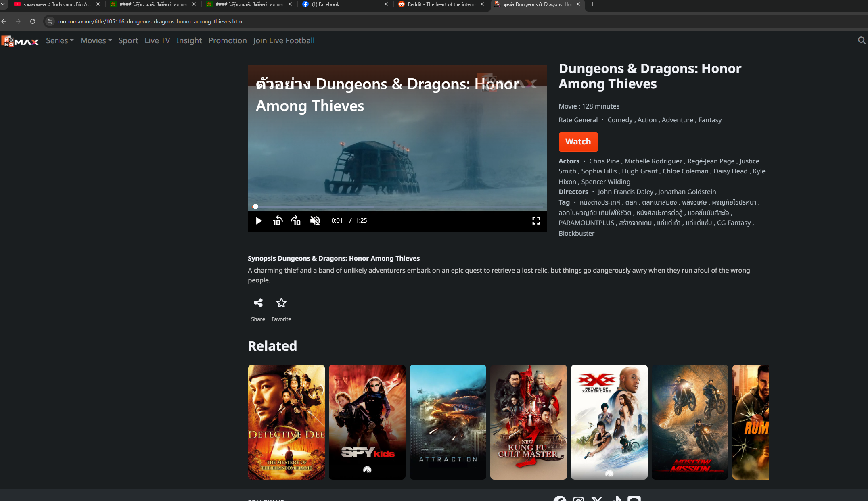Viewport: 868px width, 501px height.
Task: Open the site search icon
Action: coord(862,40)
